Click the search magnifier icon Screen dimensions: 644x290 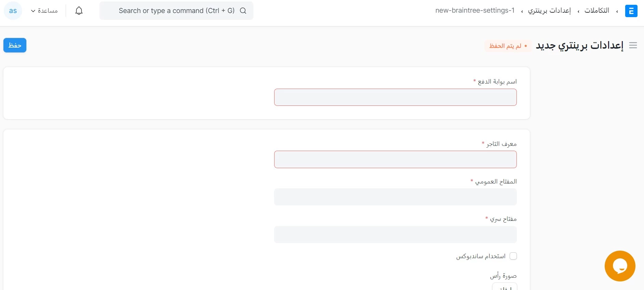[243, 11]
